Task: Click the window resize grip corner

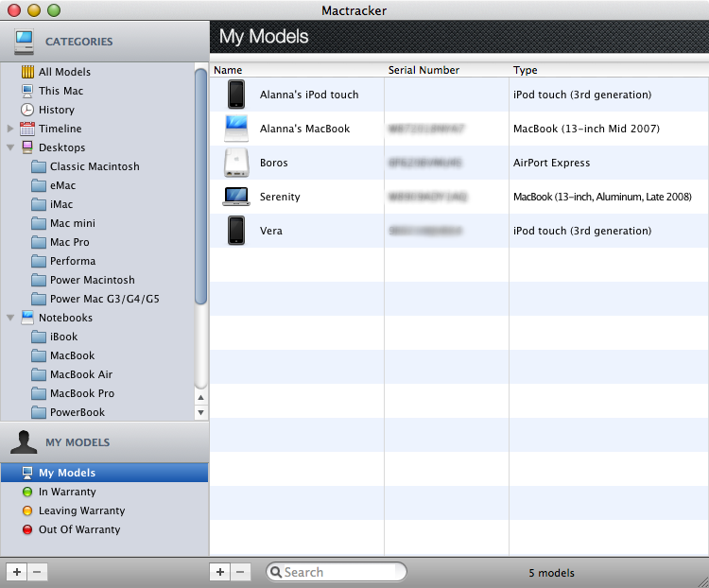Action: (702, 582)
